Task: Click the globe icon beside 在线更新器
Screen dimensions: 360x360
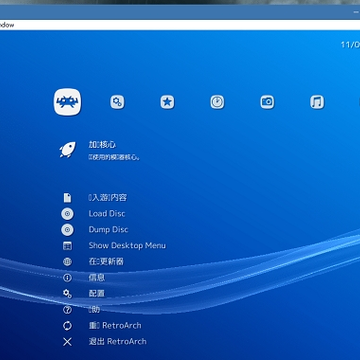Action: click(x=67, y=262)
